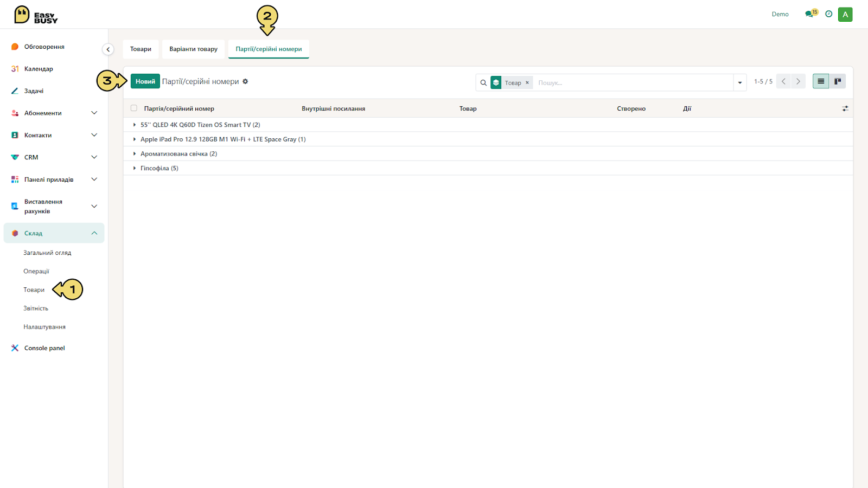
Task: Switch to the Варіанти товару tab
Action: [x=193, y=49]
